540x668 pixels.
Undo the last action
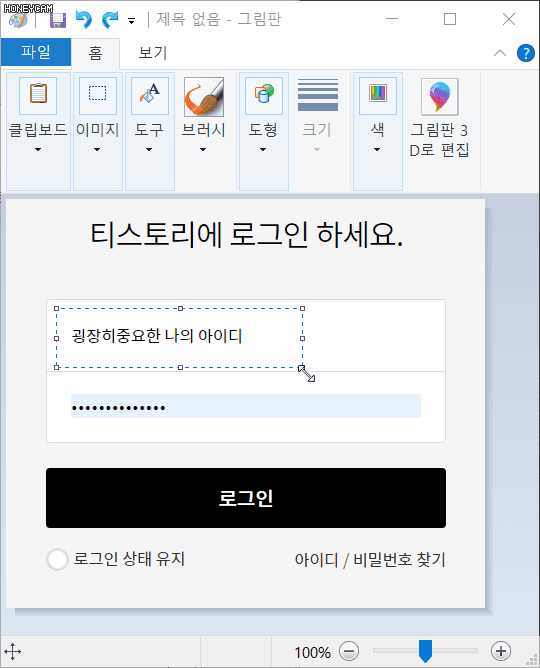pos(83,20)
